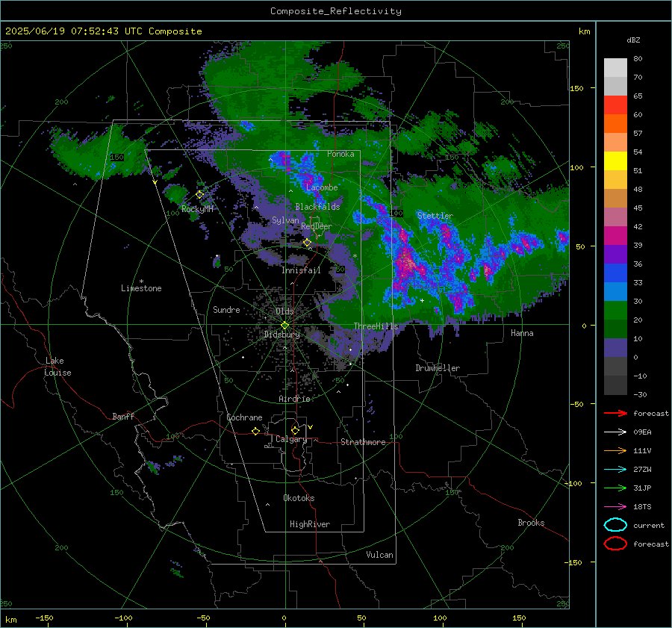Click the Ponoka city label
The height and width of the screenshot is (628, 672).
(340, 154)
